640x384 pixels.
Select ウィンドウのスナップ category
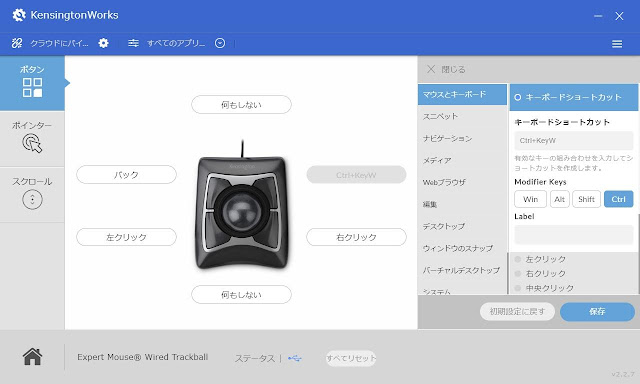(x=462, y=248)
